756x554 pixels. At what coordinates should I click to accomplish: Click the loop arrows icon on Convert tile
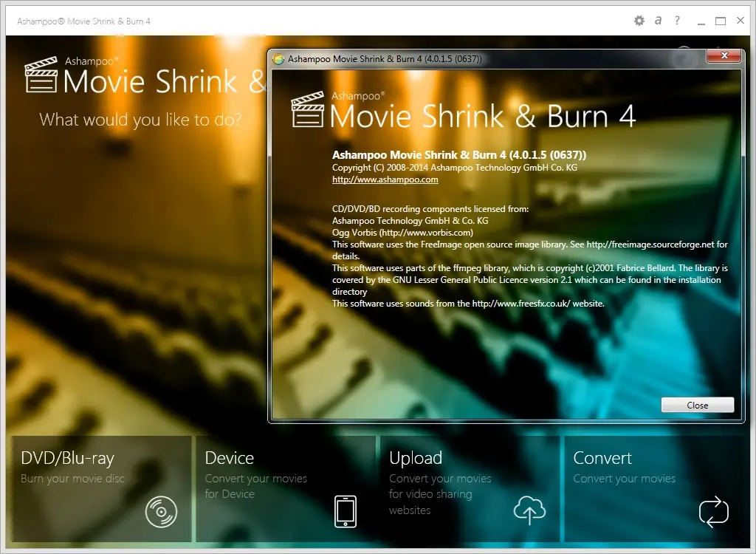click(714, 512)
